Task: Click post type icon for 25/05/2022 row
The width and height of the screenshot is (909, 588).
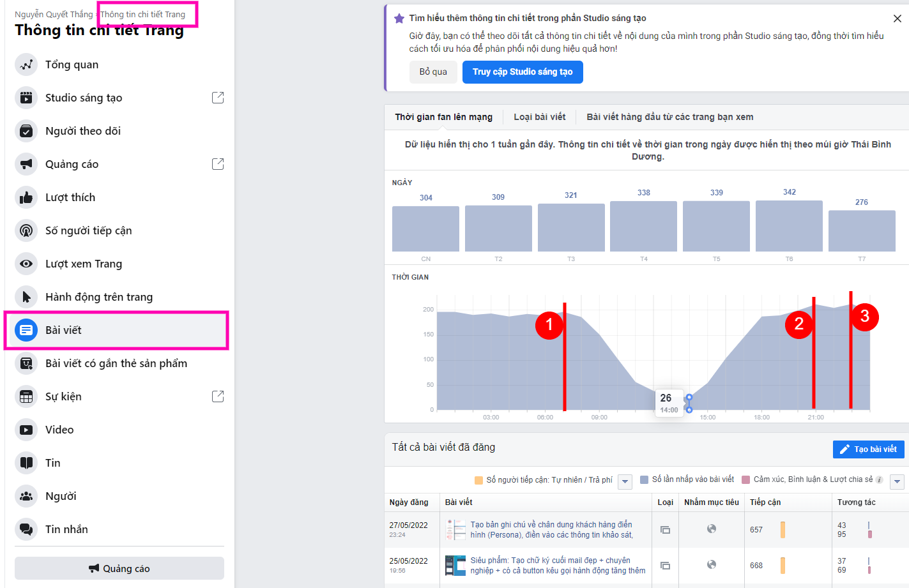Action: click(x=665, y=566)
